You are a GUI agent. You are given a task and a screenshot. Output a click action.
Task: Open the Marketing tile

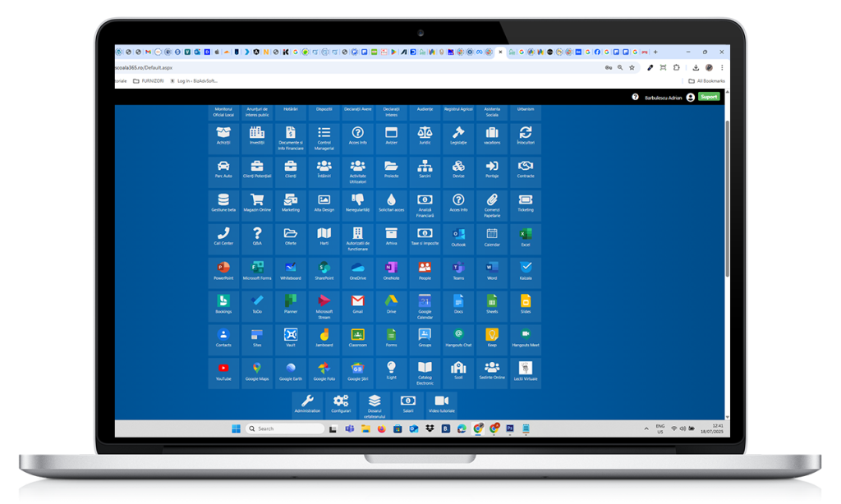[x=291, y=205]
